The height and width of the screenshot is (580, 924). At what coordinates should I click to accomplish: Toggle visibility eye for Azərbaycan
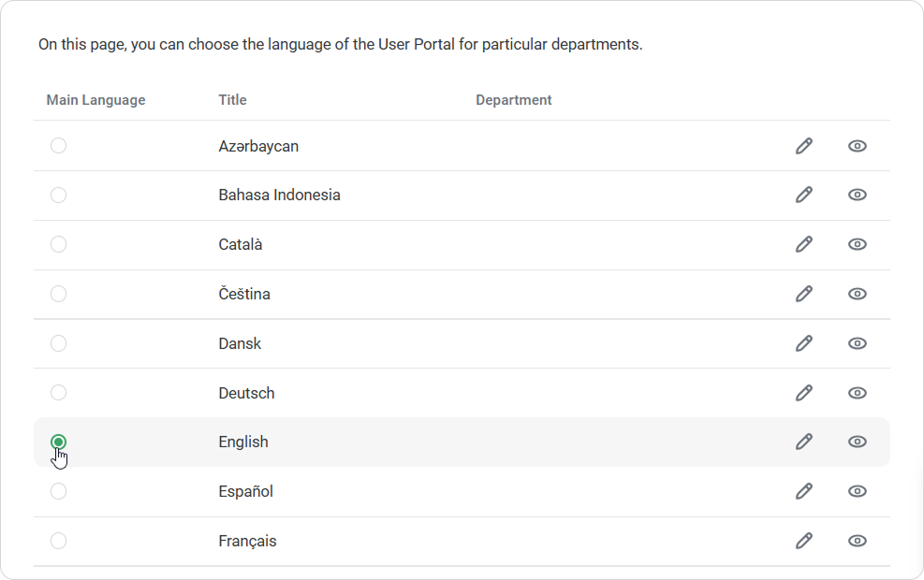click(x=857, y=146)
